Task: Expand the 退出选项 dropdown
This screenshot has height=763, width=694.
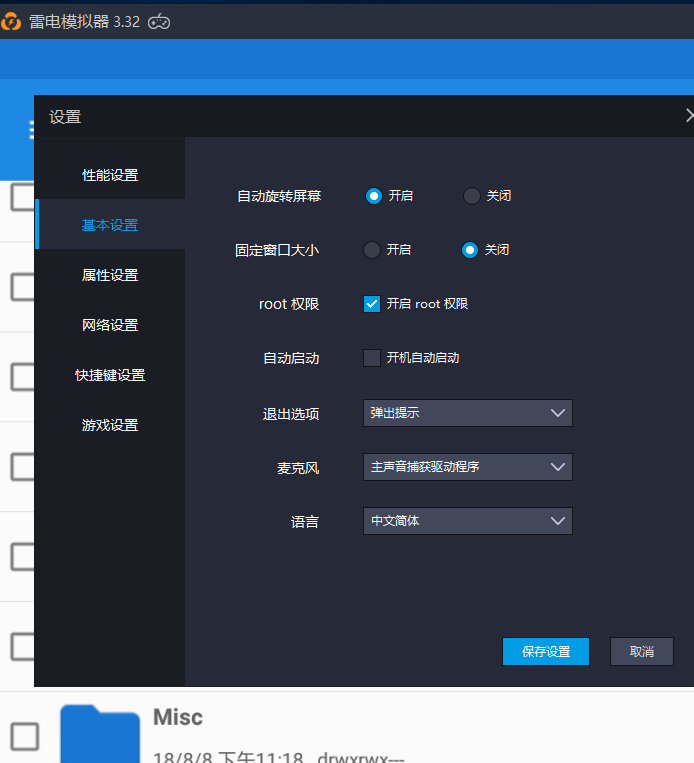Action: click(x=467, y=413)
